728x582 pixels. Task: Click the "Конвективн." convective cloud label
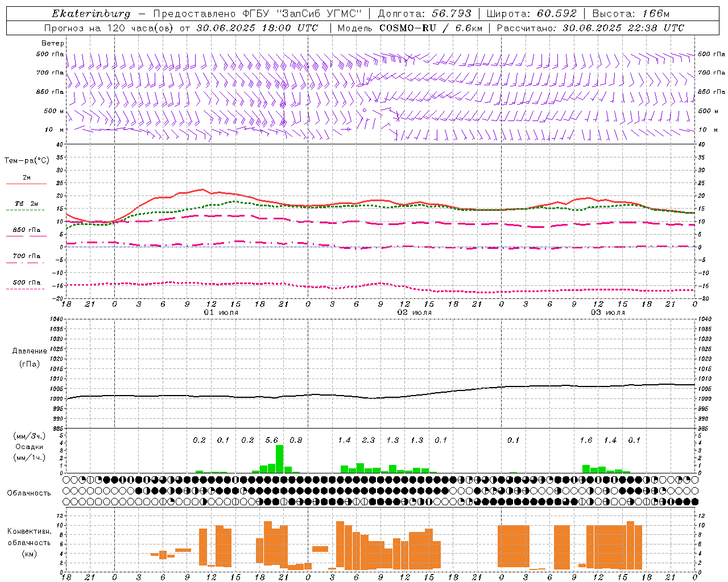pos(30,531)
